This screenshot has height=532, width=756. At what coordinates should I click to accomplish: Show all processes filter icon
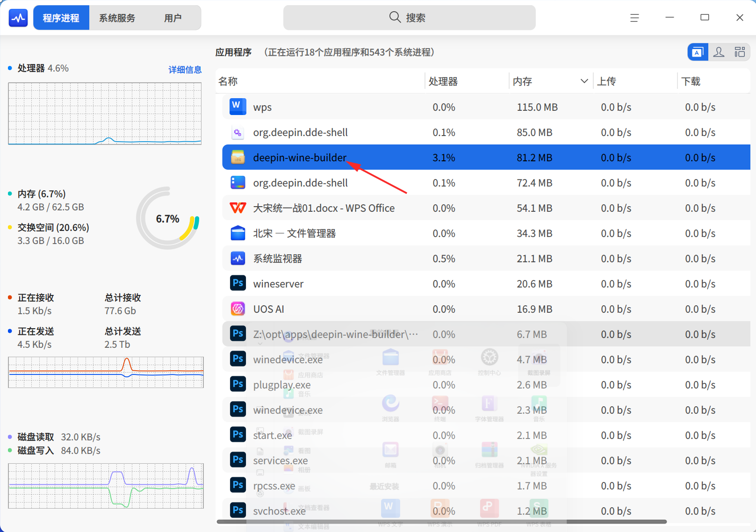click(740, 52)
